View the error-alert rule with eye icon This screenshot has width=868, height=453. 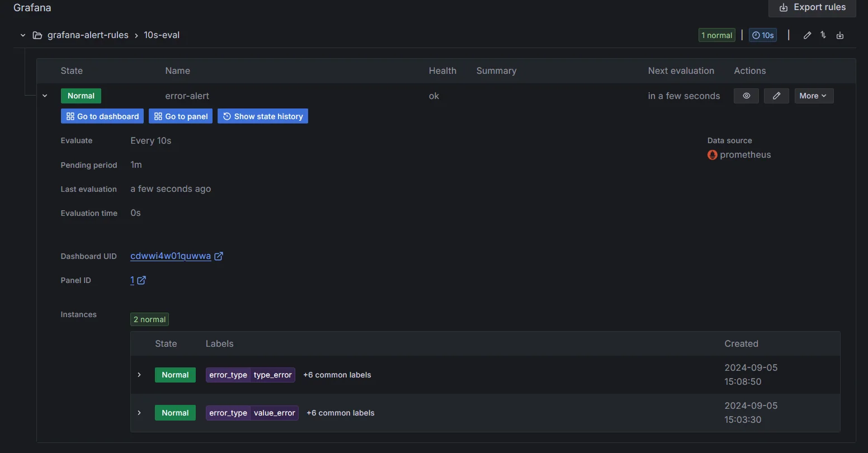(746, 96)
